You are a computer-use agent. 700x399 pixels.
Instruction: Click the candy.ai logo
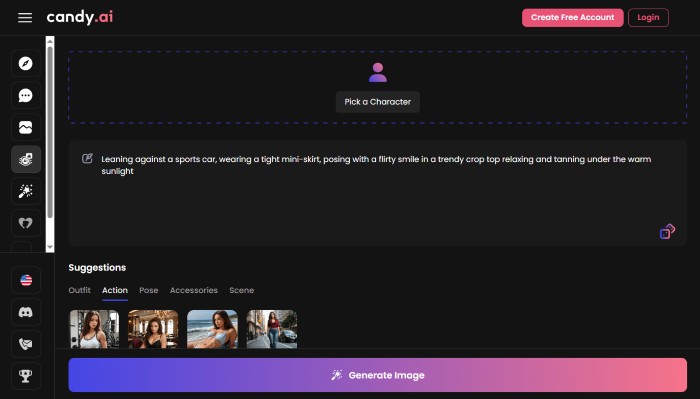(x=80, y=17)
